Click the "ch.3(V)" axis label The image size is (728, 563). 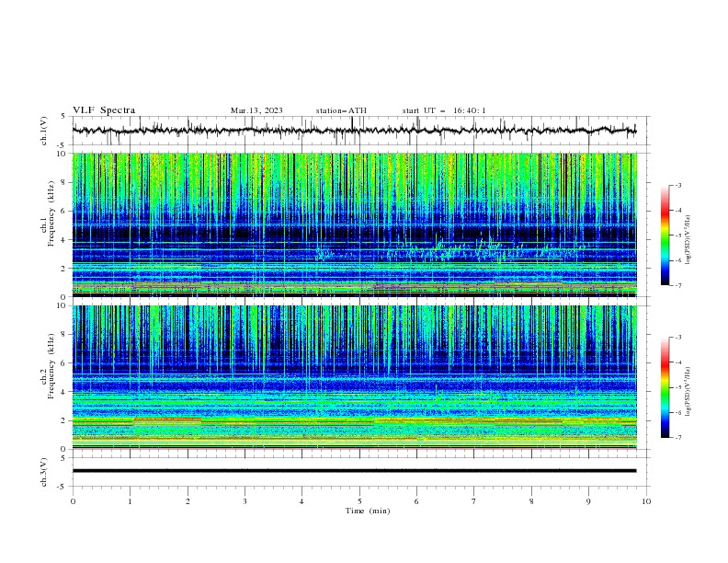(x=44, y=472)
